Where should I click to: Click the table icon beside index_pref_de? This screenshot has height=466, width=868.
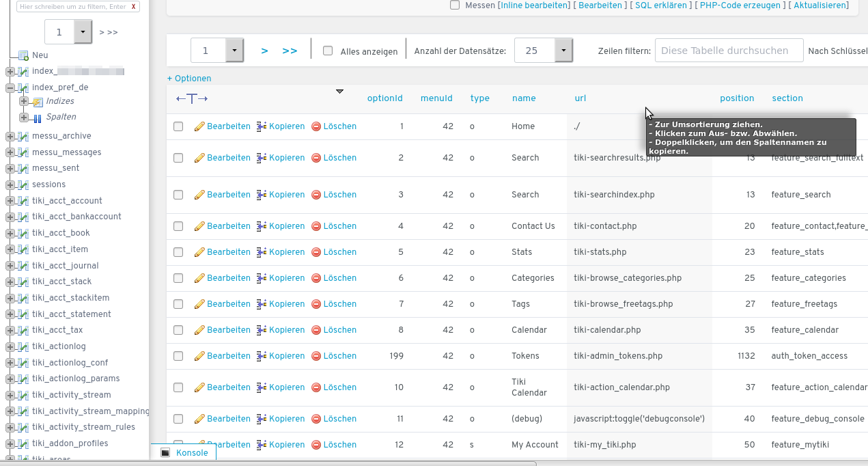point(23,87)
